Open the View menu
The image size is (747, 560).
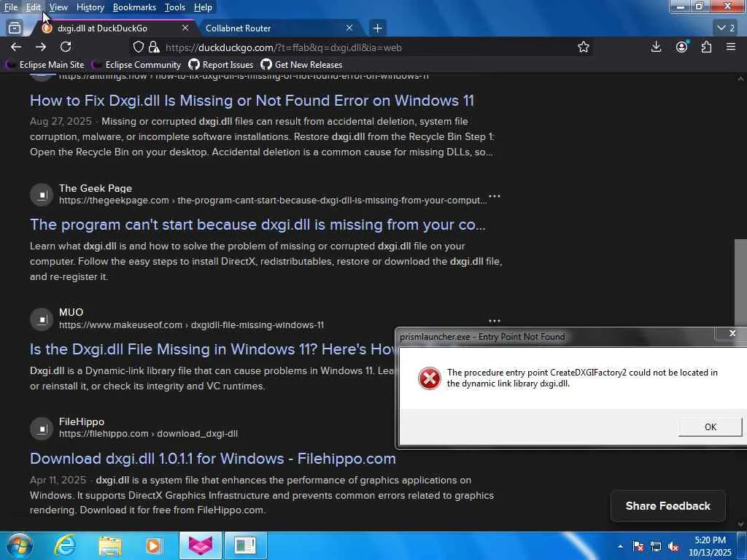pos(58,7)
